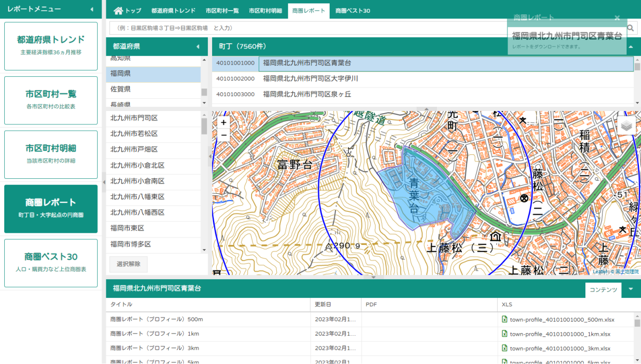The width and height of the screenshot is (641, 364).
Task: Select 北九州市八幡東区 in the city list
Action: coord(153,197)
